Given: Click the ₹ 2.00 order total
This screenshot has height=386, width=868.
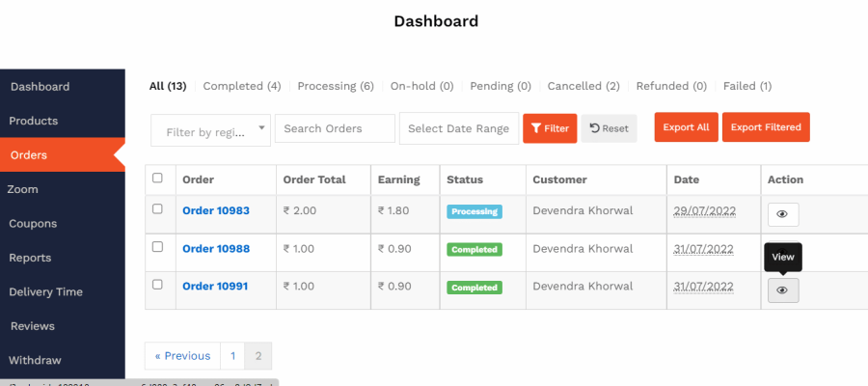Looking at the screenshot, I should point(300,210).
